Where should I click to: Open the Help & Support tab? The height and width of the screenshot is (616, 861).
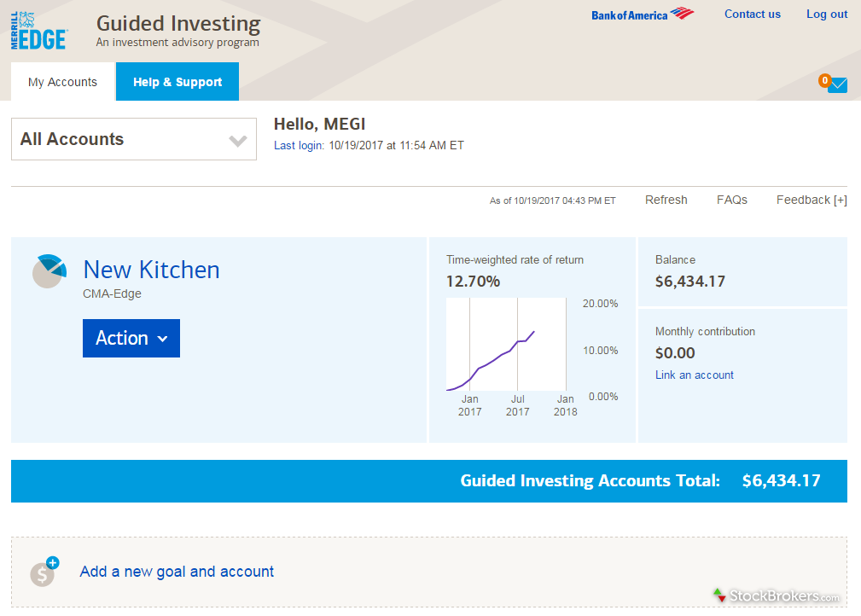click(177, 81)
